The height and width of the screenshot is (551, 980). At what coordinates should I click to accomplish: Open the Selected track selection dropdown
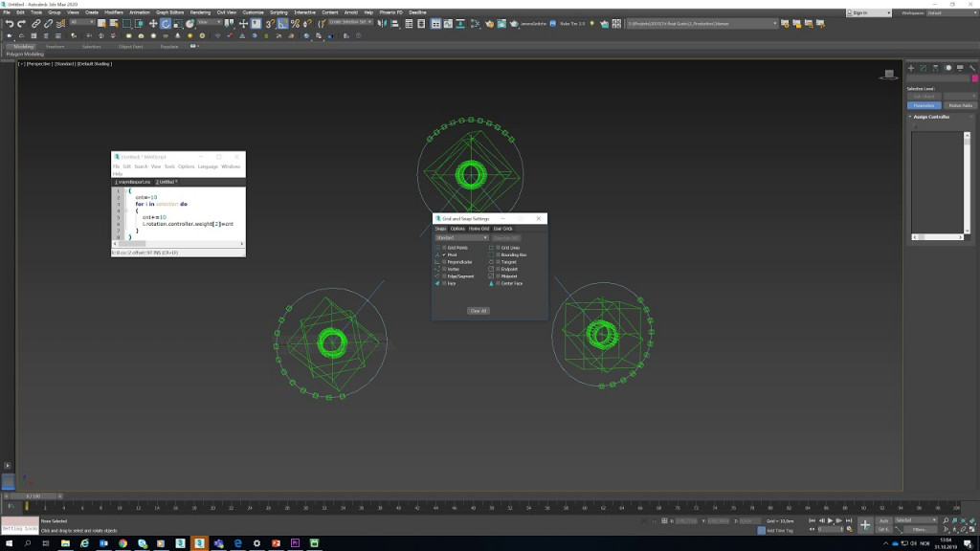point(916,519)
